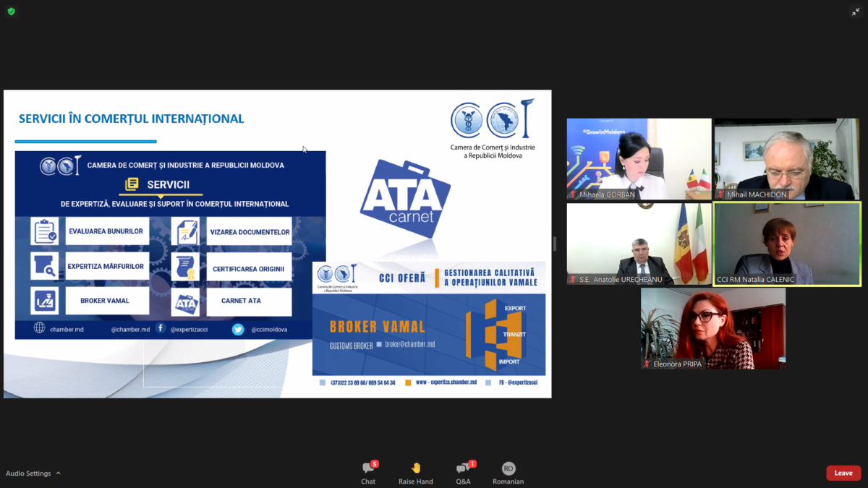This screenshot has width=868, height=488.
Task: Click muted mic icon beside Eleonora PRIPA
Action: 647,364
